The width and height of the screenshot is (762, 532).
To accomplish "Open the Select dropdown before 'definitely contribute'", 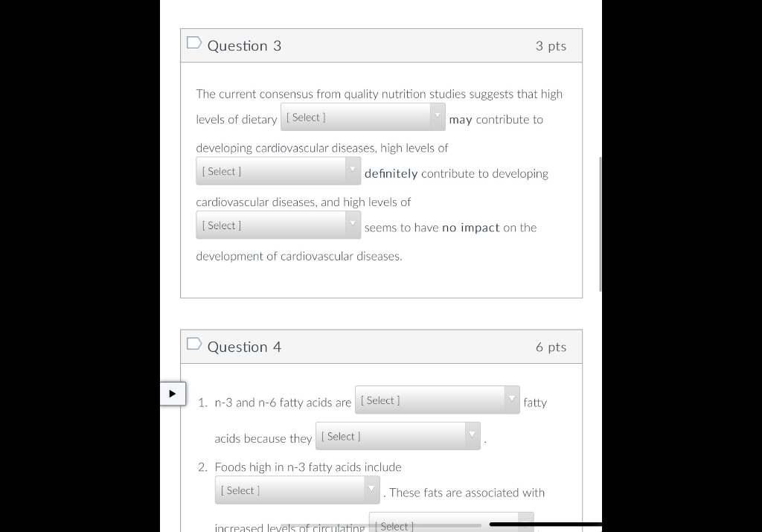I will click(278, 171).
